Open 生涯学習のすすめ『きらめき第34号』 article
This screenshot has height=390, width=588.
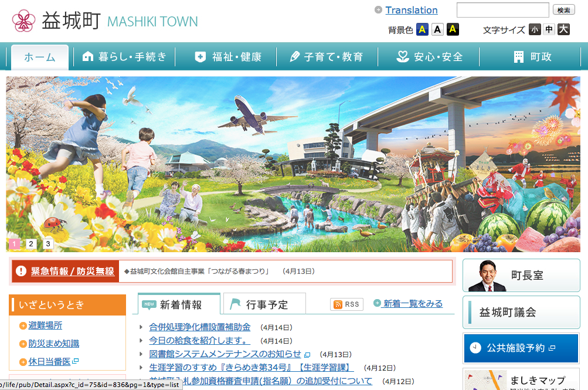251,368
